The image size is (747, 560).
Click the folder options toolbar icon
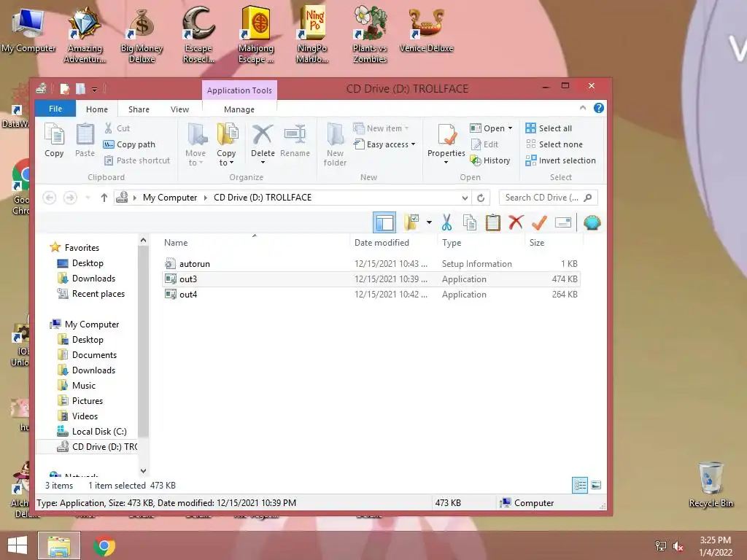coord(411,222)
